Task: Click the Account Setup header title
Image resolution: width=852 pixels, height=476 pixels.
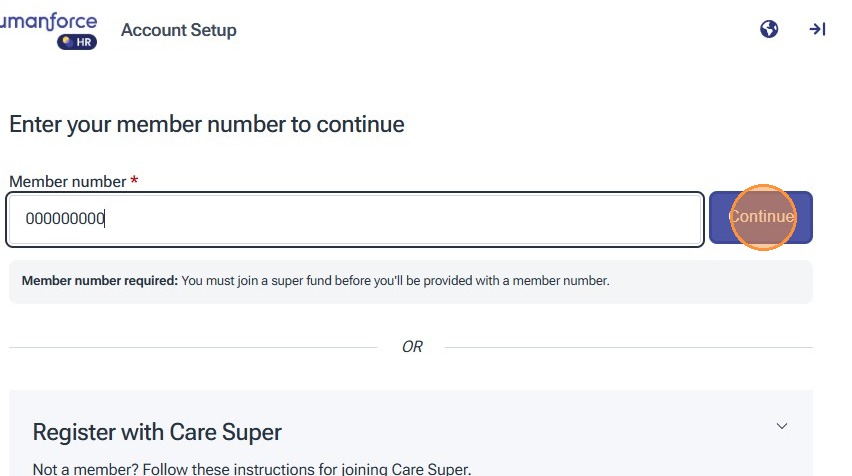Action: 179,30
